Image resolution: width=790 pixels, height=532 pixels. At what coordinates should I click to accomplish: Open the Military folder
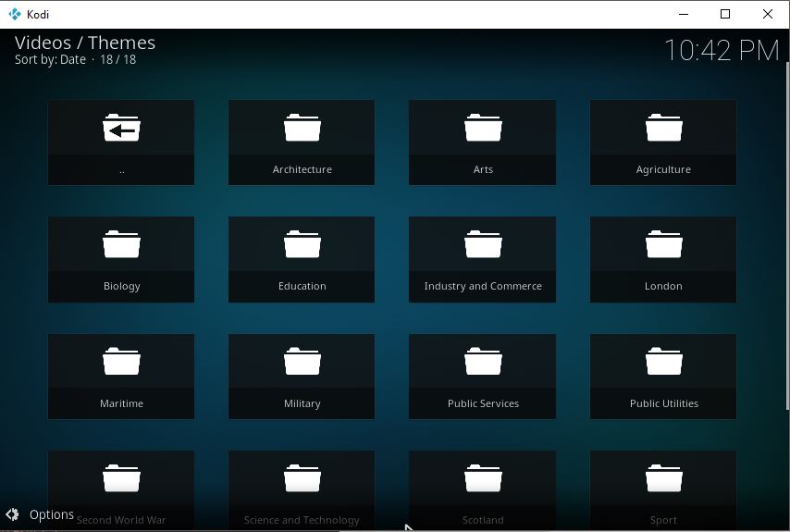pyautogui.click(x=302, y=377)
